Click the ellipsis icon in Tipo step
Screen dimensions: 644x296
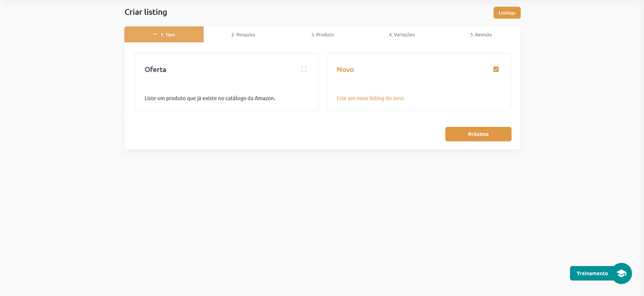coord(155,35)
